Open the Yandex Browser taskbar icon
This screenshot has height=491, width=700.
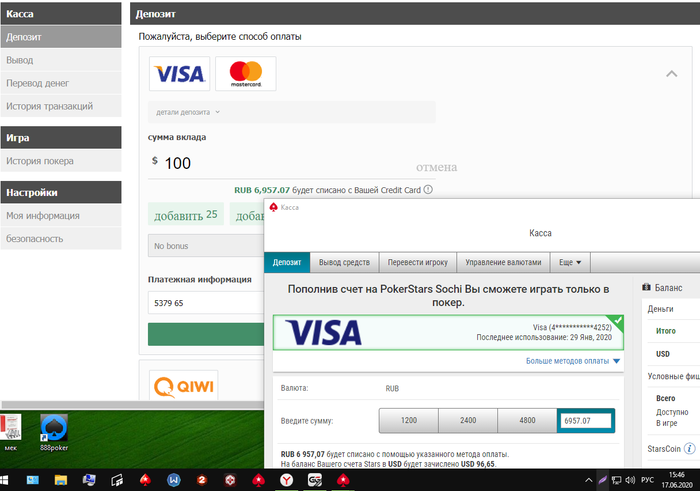pyautogui.click(x=287, y=480)
